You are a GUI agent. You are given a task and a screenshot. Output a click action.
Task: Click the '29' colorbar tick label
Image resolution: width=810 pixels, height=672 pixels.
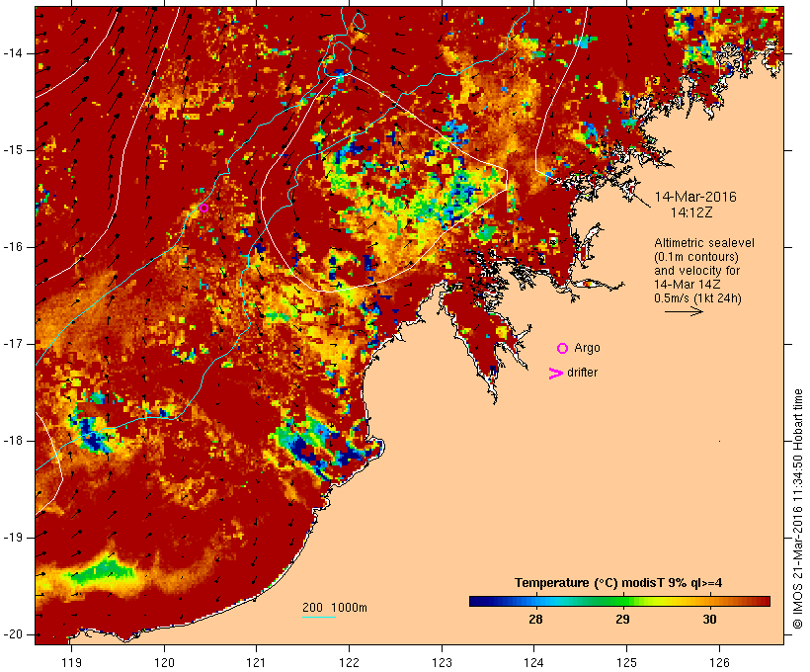[x=622, y=619]
